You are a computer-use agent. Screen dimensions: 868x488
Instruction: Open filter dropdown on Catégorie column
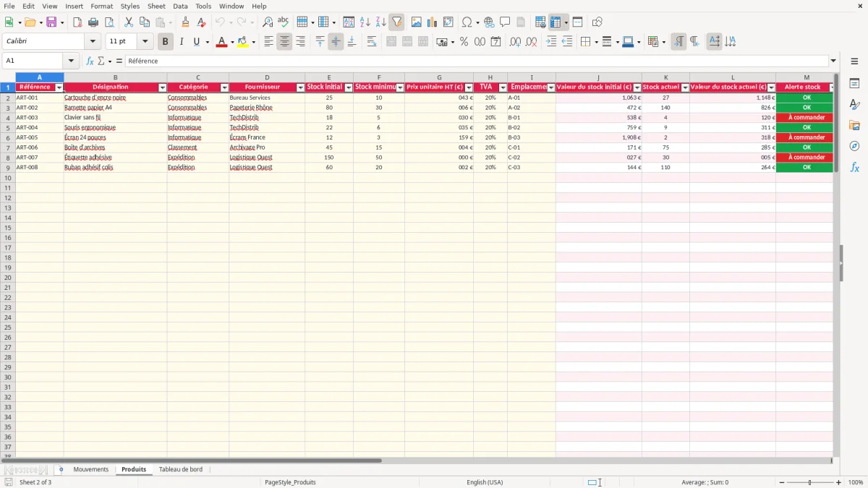point(224,87)
